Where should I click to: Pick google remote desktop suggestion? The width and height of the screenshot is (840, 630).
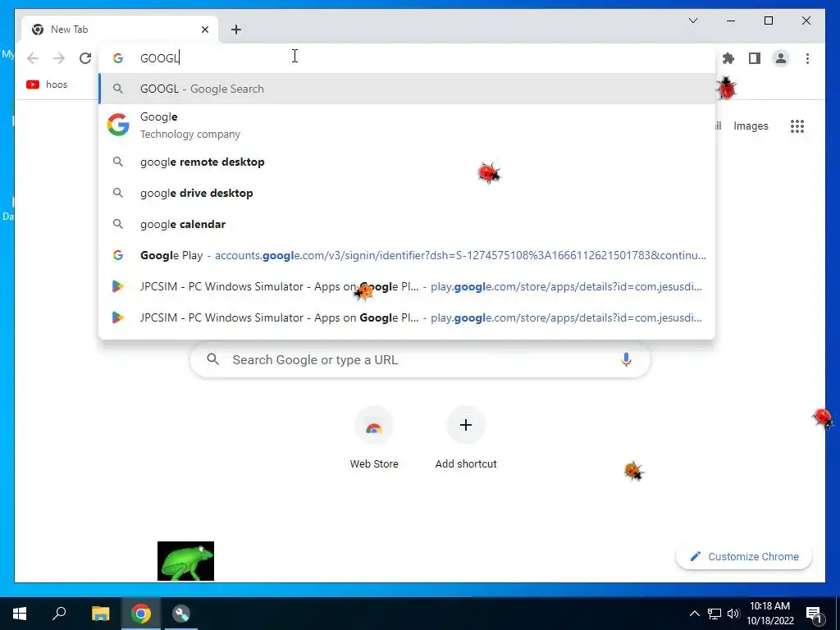pos(407,162)
